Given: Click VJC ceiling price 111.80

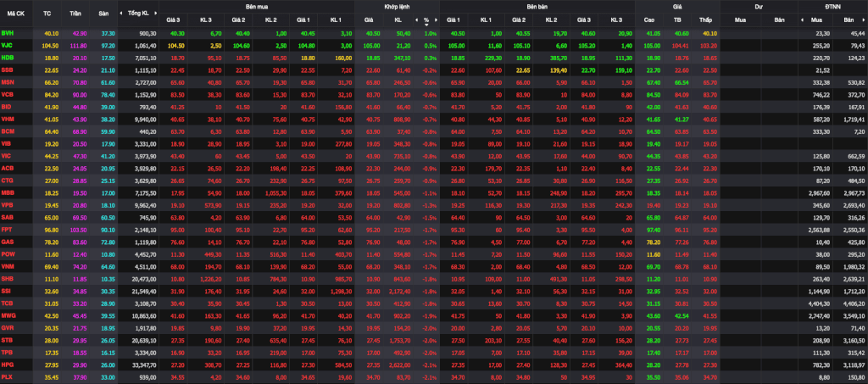Looking at the screenshot, I should click(79, 46).
